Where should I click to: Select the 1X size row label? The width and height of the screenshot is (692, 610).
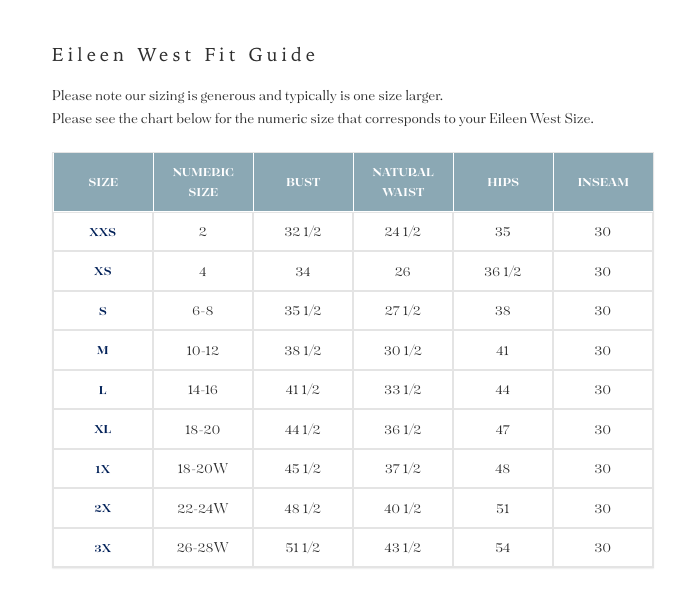(x=103, y=469)
